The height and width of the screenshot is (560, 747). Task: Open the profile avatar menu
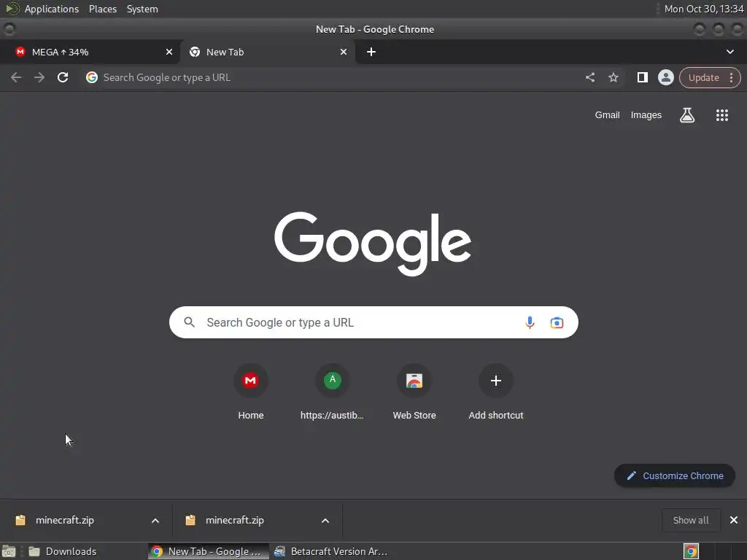coord(665,77)
